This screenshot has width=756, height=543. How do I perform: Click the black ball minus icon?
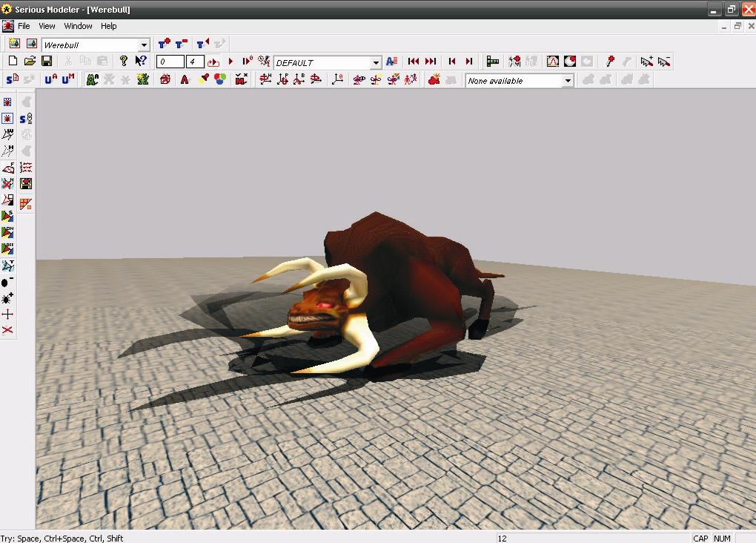tap(7, 282)
